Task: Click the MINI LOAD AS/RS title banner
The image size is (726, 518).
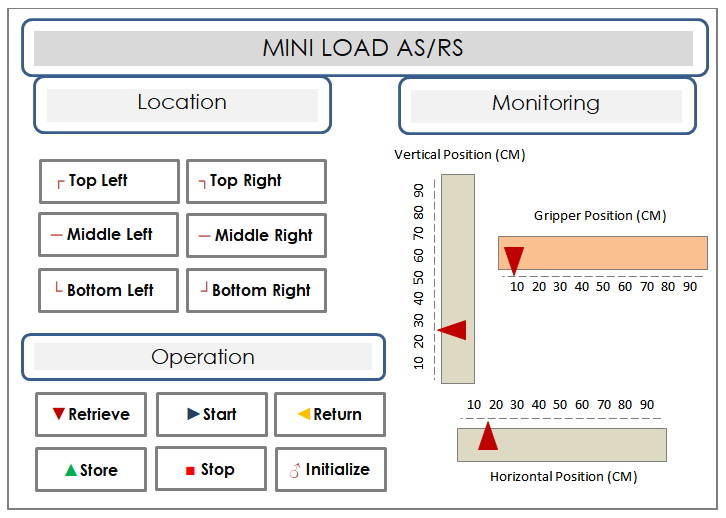Action: pos(365,48)
